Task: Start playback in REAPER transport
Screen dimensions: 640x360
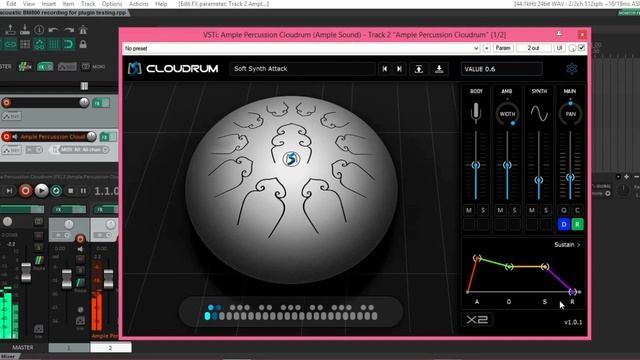Action: pos(41,191)
